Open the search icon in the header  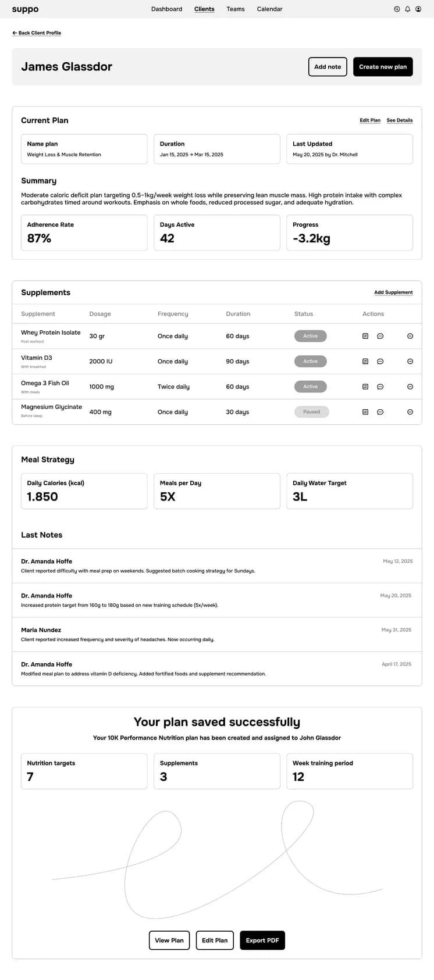pos(397,9)
